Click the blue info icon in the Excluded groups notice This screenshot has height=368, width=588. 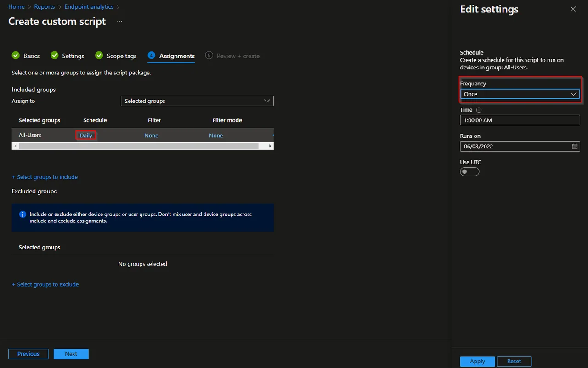(23, 215)
